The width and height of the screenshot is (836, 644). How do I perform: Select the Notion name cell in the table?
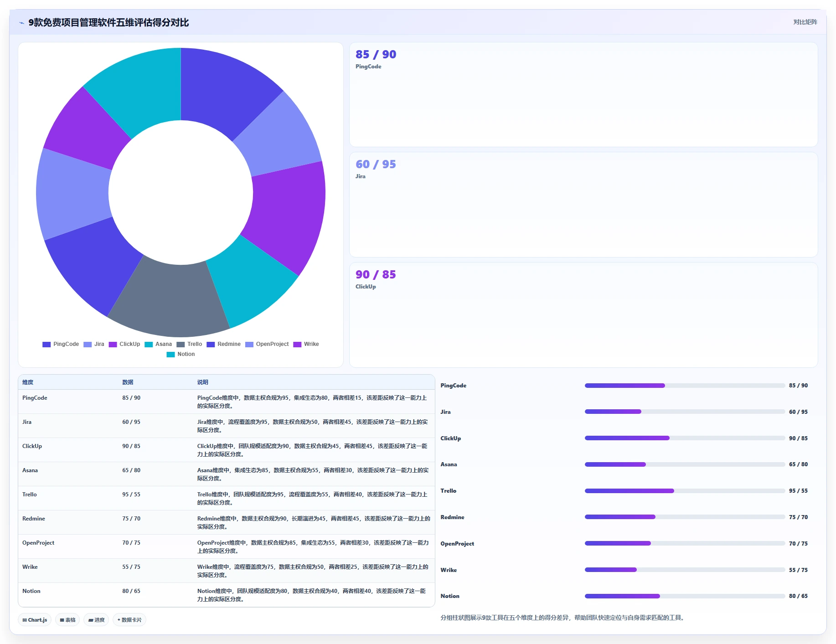click(x=31, y=591)
